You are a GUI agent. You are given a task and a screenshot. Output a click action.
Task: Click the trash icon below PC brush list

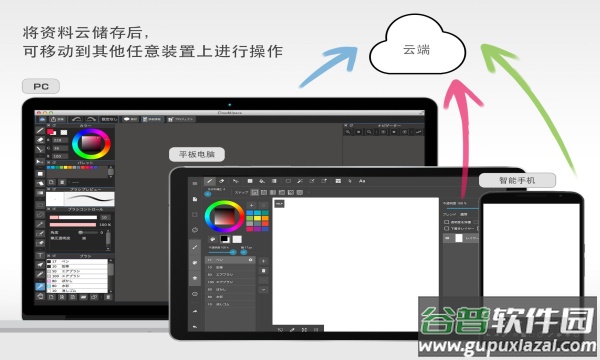pyautogui.click(x=108, y=297)
